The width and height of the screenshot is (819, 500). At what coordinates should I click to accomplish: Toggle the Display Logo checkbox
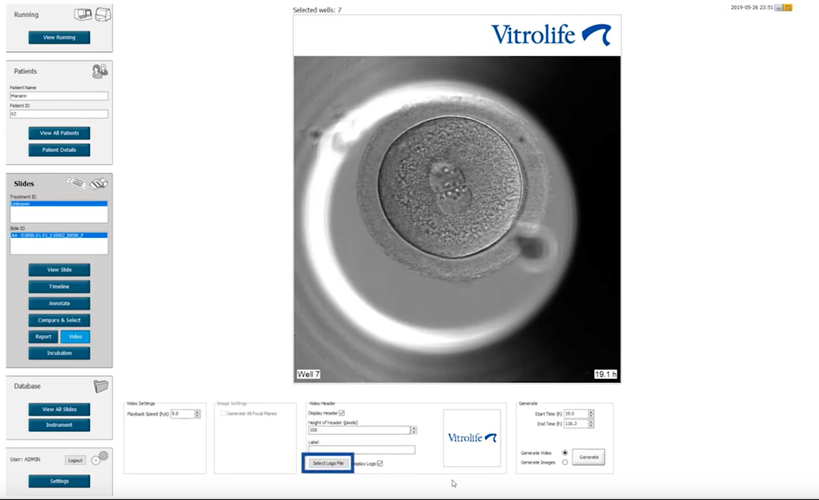[x=380, y=463]
